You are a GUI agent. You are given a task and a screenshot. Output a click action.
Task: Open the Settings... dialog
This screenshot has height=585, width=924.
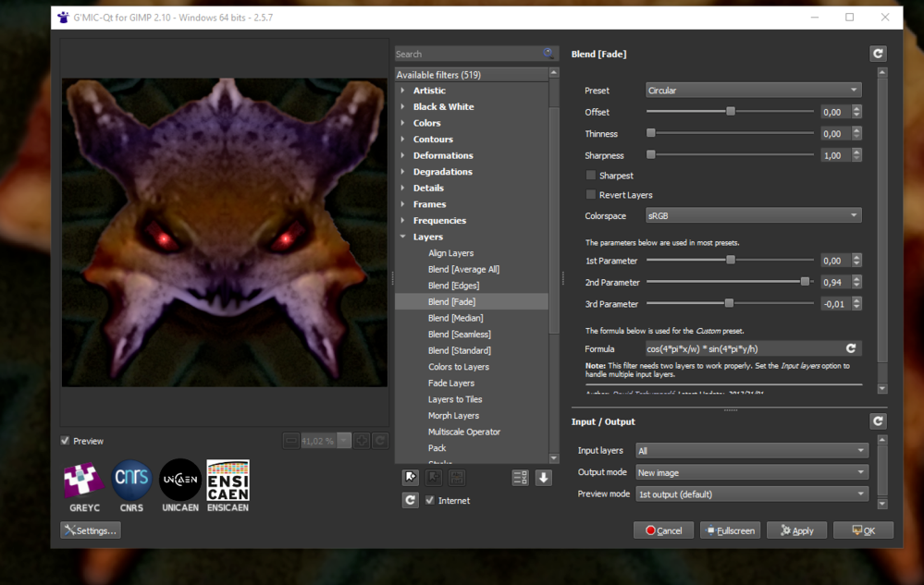coord(91,530)
